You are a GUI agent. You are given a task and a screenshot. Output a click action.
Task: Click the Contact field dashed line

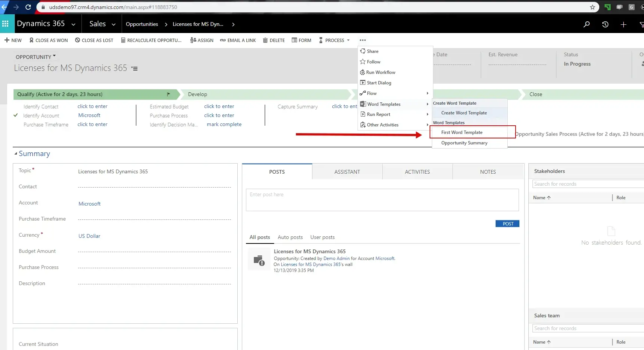point(154,187)
